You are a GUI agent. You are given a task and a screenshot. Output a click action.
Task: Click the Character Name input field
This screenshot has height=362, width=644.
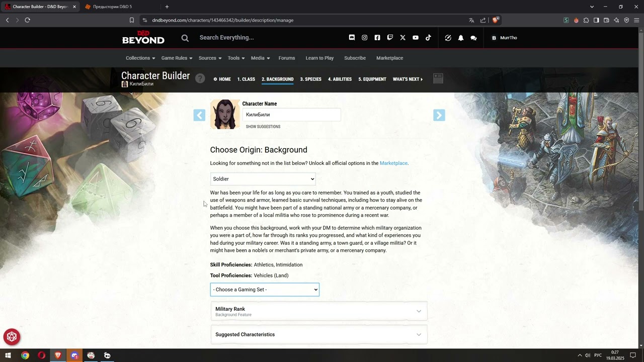click(x=292, y=115)
